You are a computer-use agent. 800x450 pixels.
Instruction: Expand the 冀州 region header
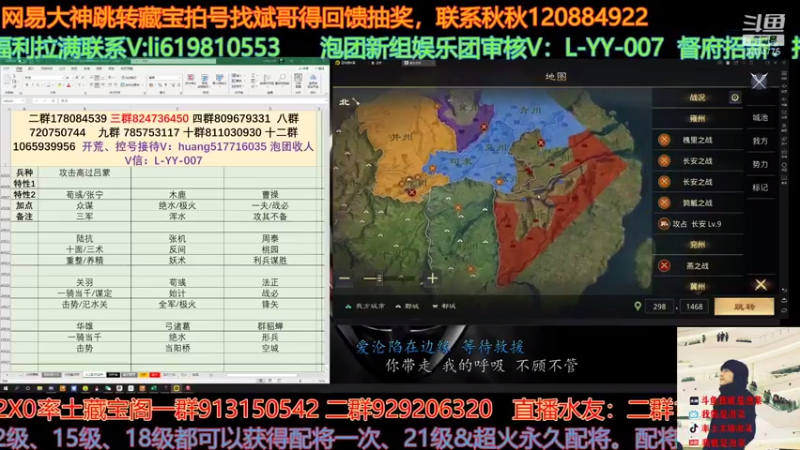[x=697, y=286]
